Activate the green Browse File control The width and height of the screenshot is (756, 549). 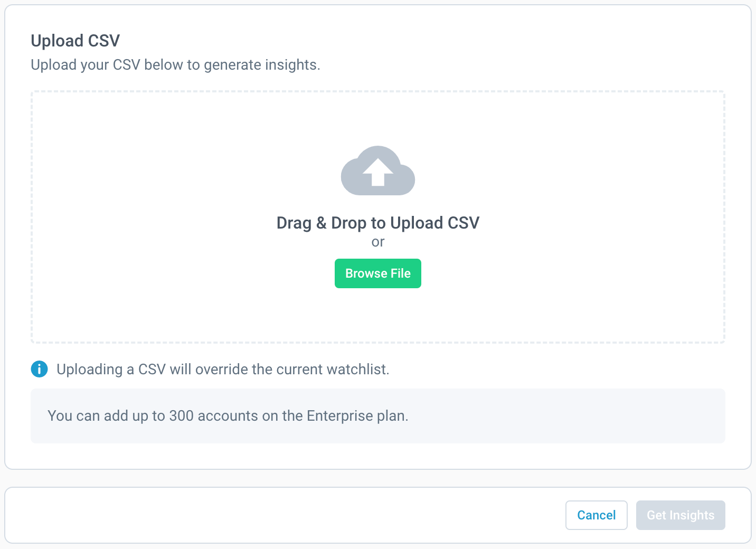pyautogui.click(x=377, y=273)
